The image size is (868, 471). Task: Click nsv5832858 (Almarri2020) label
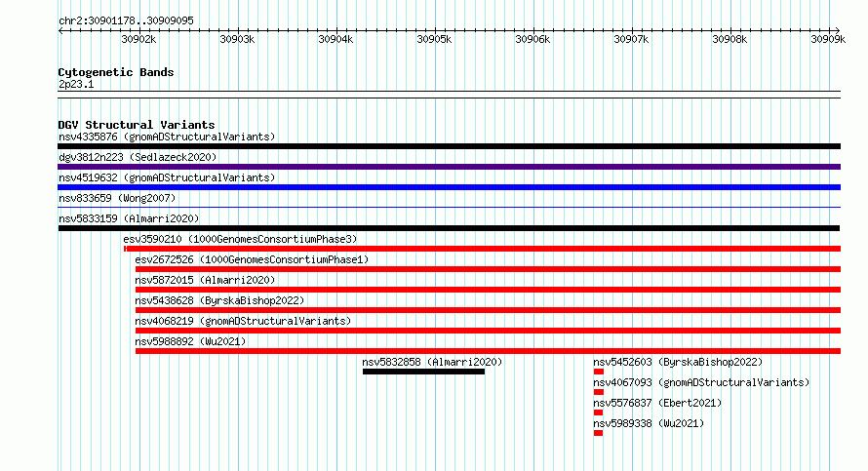[x=432, y=362]
